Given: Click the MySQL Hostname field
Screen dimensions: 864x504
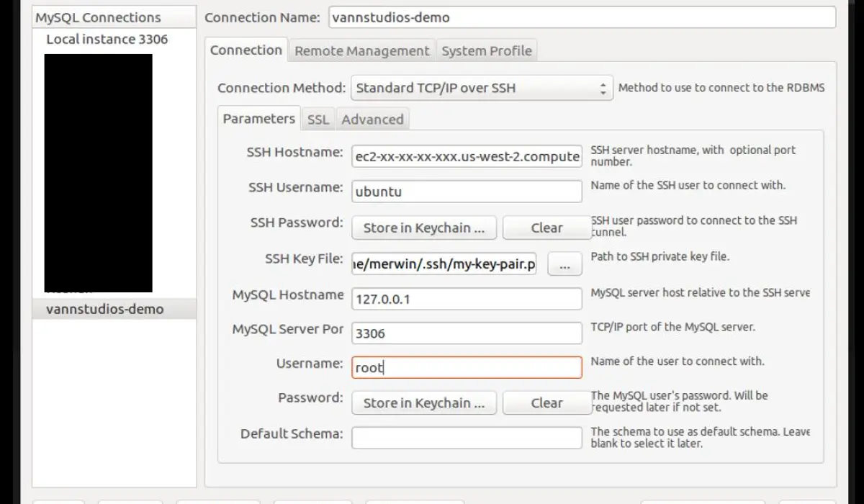Looking at the screenshot, I should [467, 298].
